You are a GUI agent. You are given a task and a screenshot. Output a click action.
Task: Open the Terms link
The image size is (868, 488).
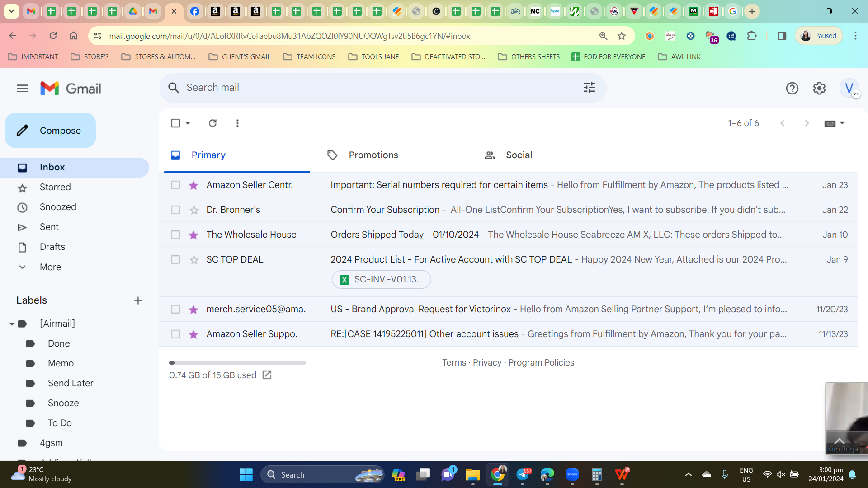pyautogui.click(x=454, y=363)
